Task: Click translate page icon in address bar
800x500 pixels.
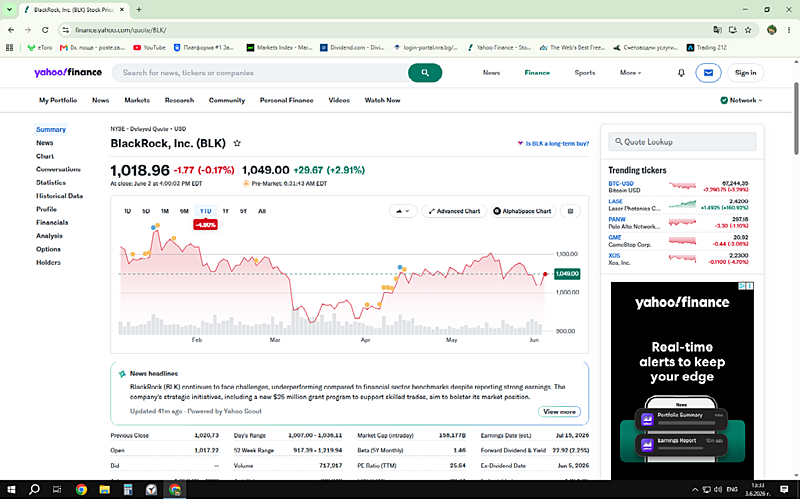Action: tap(717, 30)
